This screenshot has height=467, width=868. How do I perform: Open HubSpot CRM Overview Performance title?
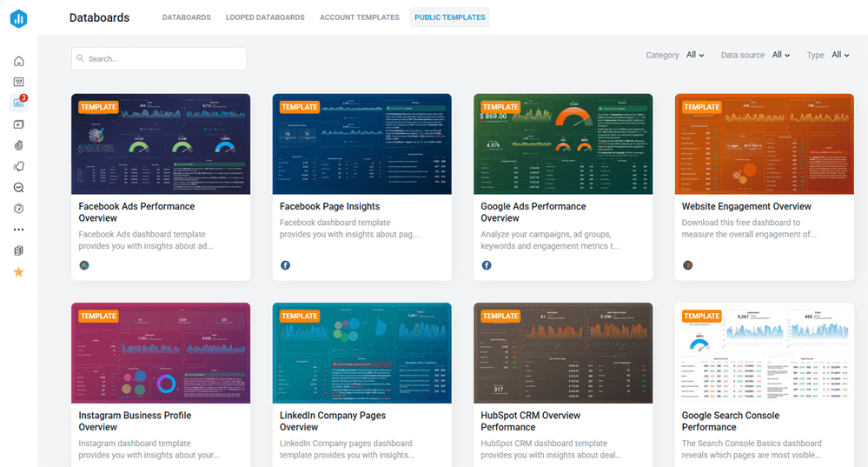pyautogui.click(x=530, y=421)
